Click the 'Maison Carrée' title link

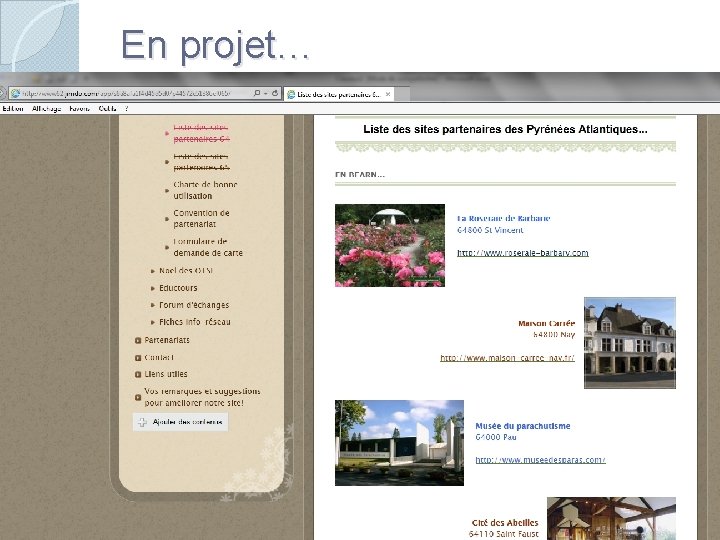click(x=546, y=323)
